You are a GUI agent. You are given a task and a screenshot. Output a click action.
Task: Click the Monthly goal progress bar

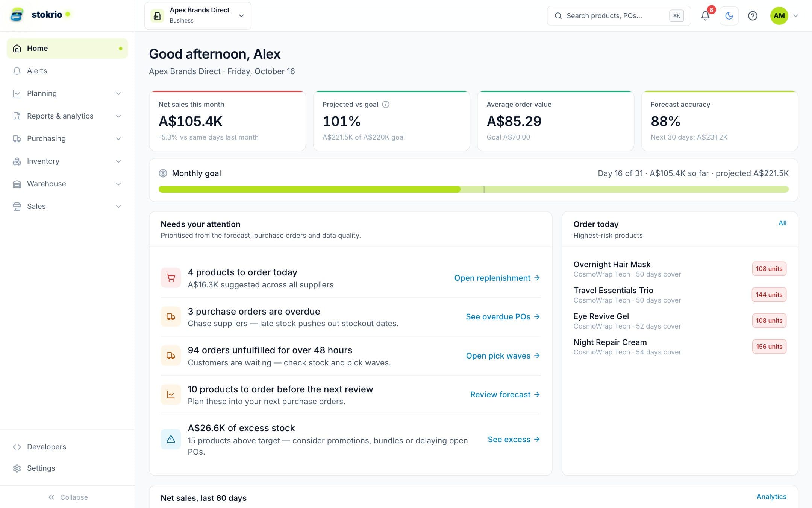click(x=473, y=189)
